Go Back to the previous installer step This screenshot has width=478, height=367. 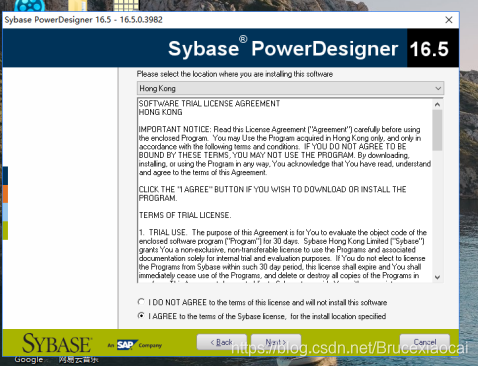tap(222, 342)
